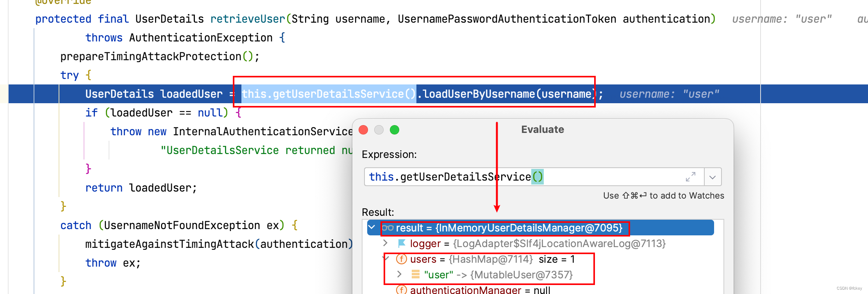Click the 'Use ⇧⌘↵ to add to Watches' hint
The width and height of the screenshot is (868, 294).
coord(664,195)
